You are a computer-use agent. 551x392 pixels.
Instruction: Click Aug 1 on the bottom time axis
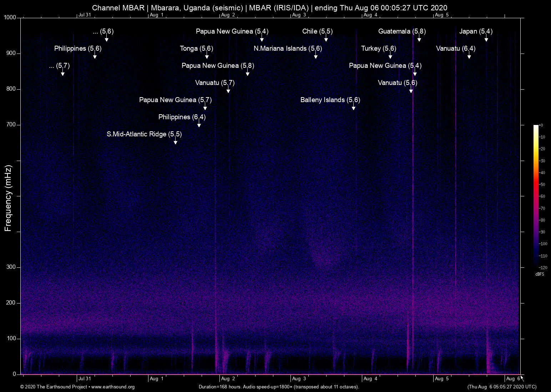click(x=157, y=379)
